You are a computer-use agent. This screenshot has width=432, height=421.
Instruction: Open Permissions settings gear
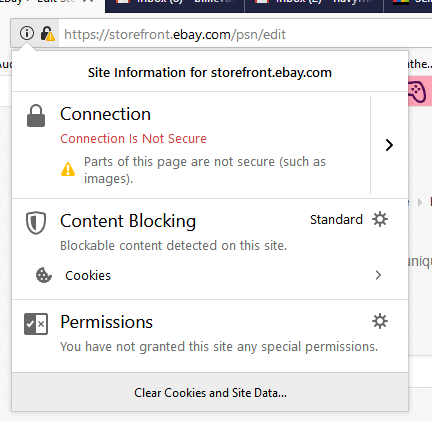point(380,321)
